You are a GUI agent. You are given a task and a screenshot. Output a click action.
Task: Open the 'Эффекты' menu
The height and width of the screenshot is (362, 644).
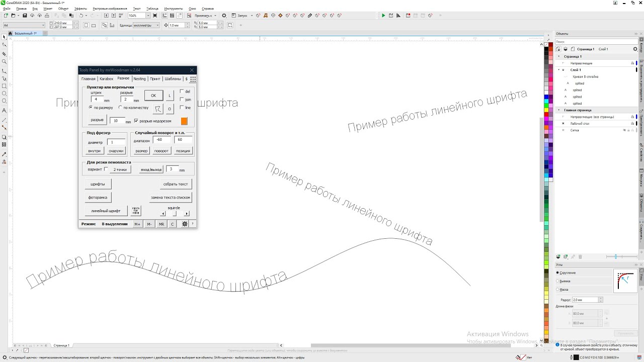point(80,9)
